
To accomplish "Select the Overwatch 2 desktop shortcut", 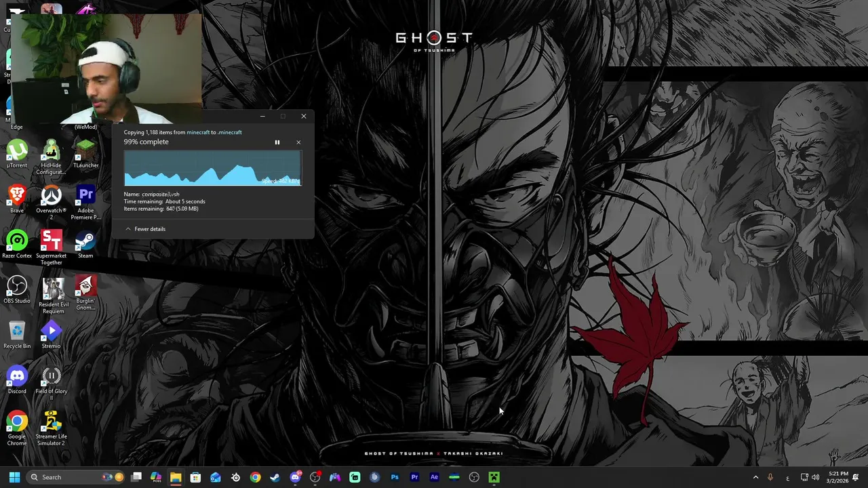I will (51, 202).
